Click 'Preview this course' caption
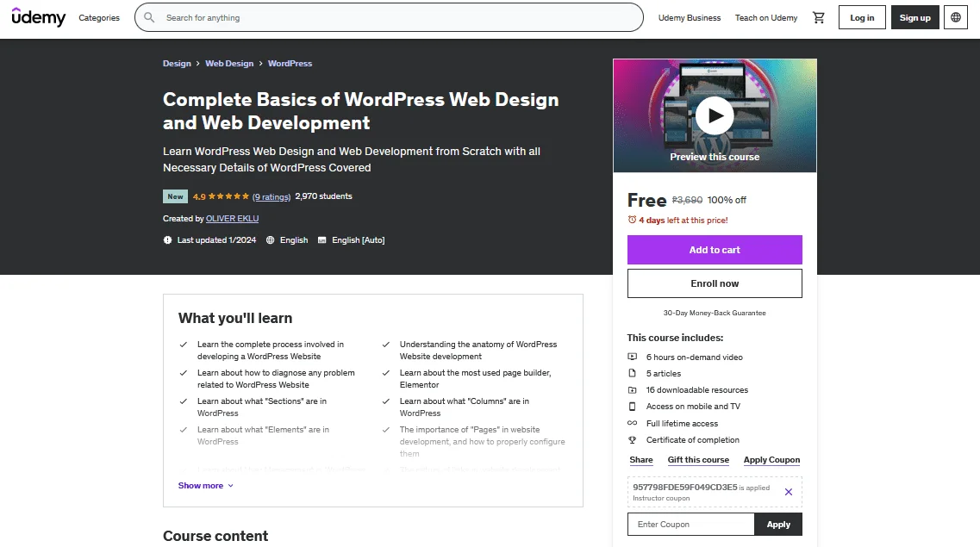980x547 pixels. tap(715, 157)
